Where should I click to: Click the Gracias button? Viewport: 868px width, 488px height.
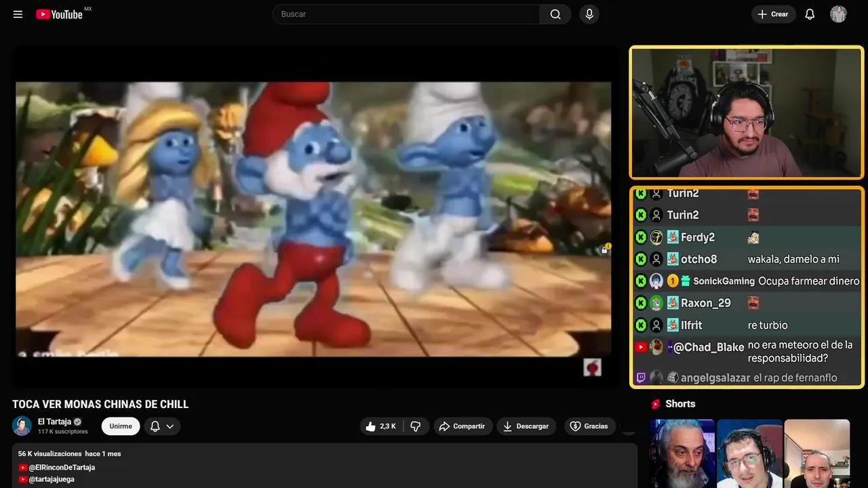tap(589, 426)
